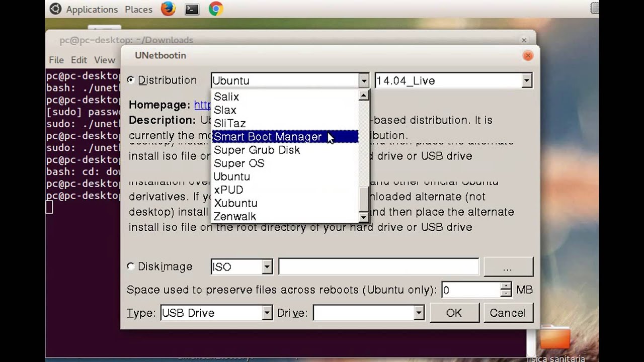Click the browse '...' button
Screen dimensions: 644x362
508,267
